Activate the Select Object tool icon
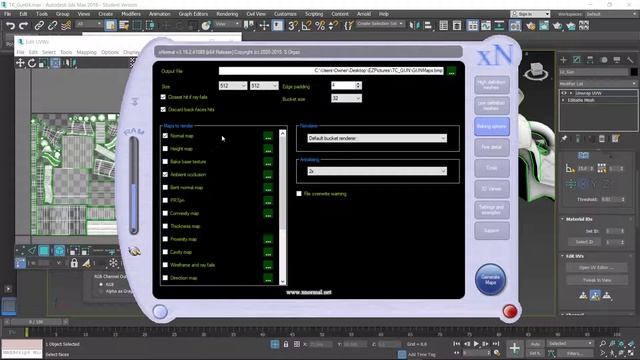 (110, 25)
